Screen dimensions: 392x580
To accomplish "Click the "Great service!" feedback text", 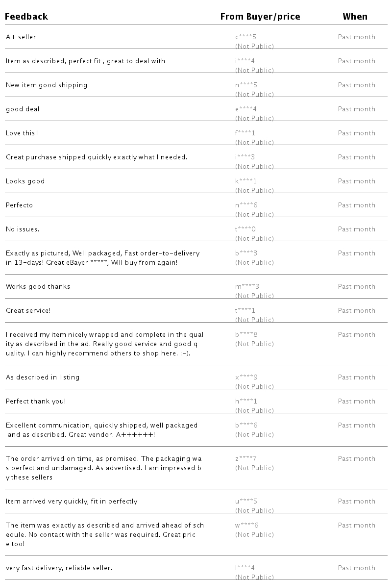I will (28, 311).
